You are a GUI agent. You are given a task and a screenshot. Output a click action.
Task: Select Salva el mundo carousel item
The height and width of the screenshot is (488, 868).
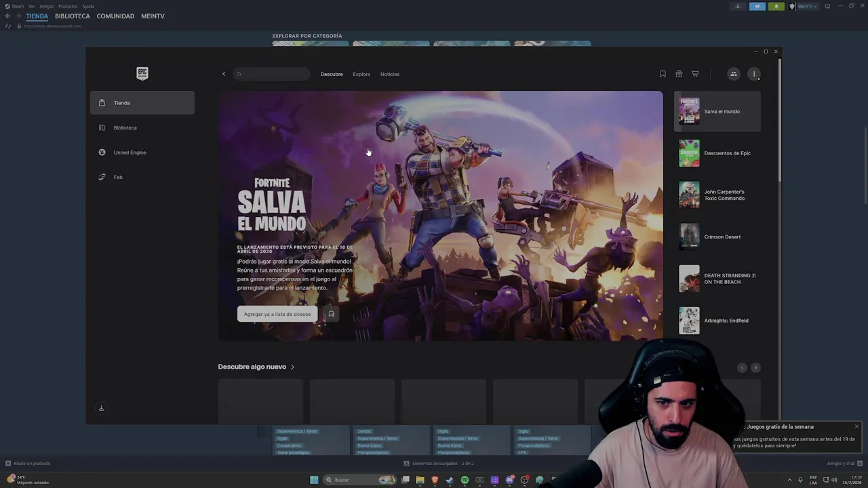click(717, 111)
